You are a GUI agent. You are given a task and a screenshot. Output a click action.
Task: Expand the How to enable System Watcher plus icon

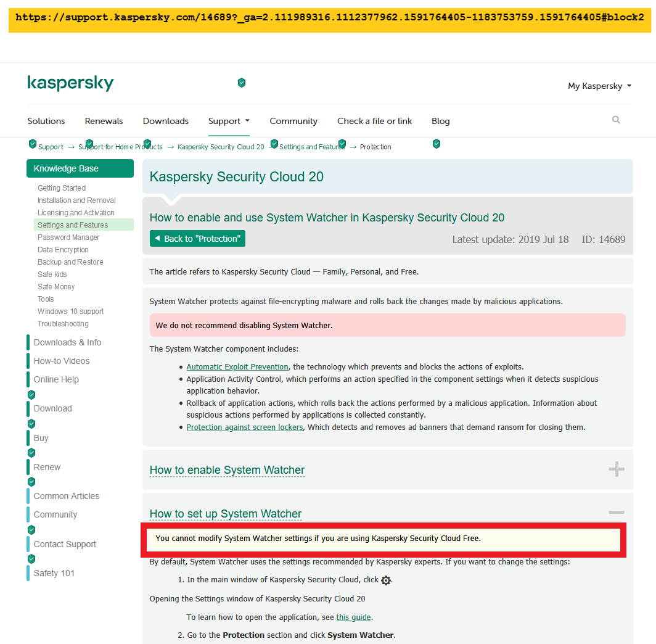coord(617,469)
